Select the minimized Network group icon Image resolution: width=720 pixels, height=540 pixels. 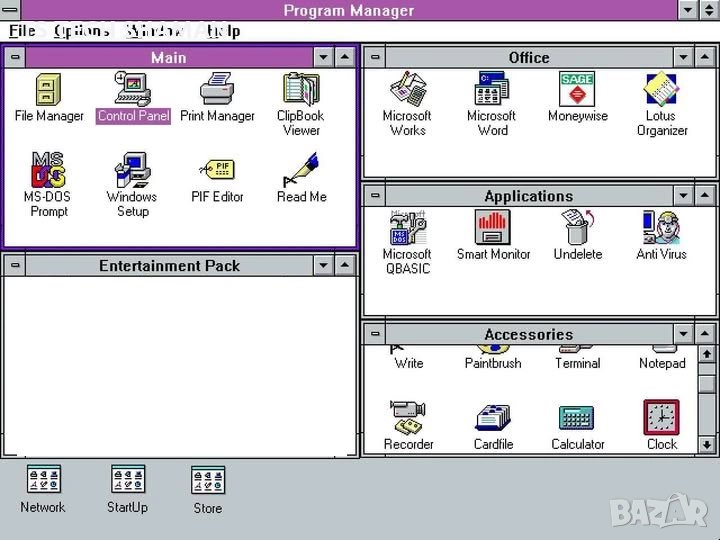[43, 481]
